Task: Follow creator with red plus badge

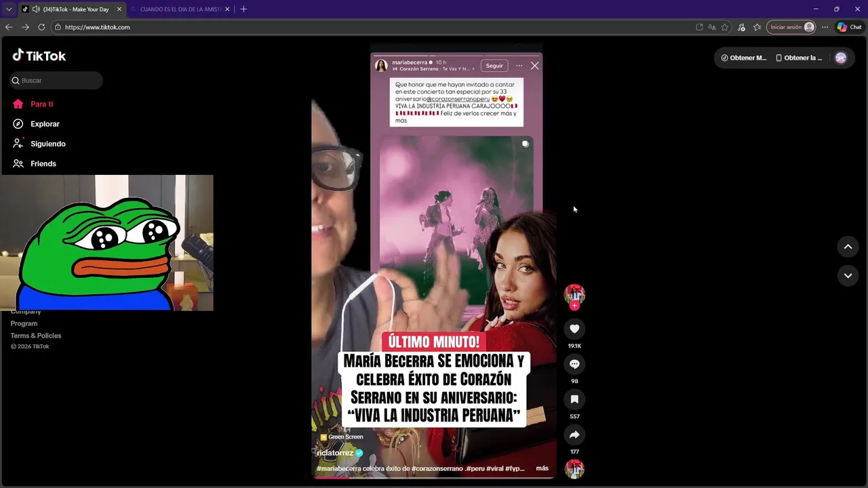Action: [574, 306]
